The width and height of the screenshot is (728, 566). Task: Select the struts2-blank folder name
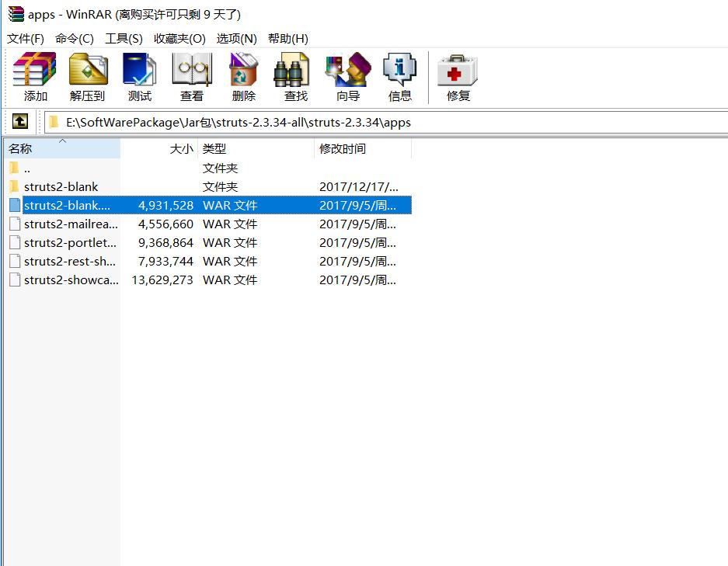61,186
